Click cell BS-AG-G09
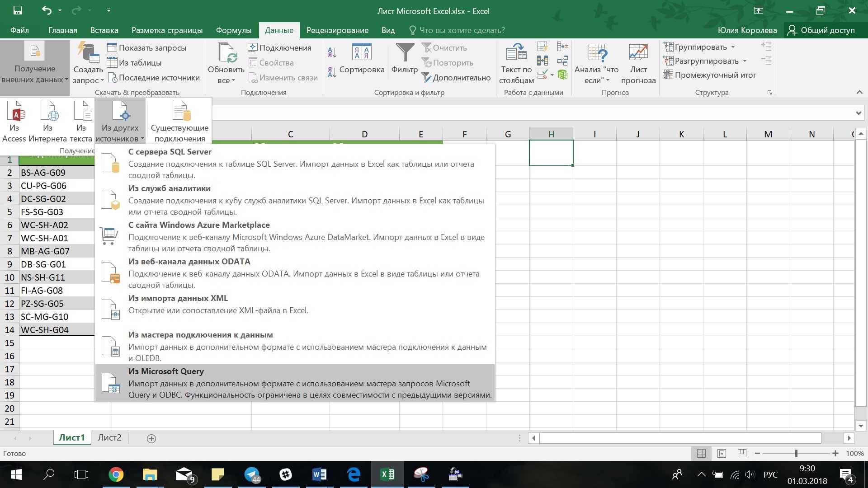The image size is (868, 488). (x=57, y=173)
